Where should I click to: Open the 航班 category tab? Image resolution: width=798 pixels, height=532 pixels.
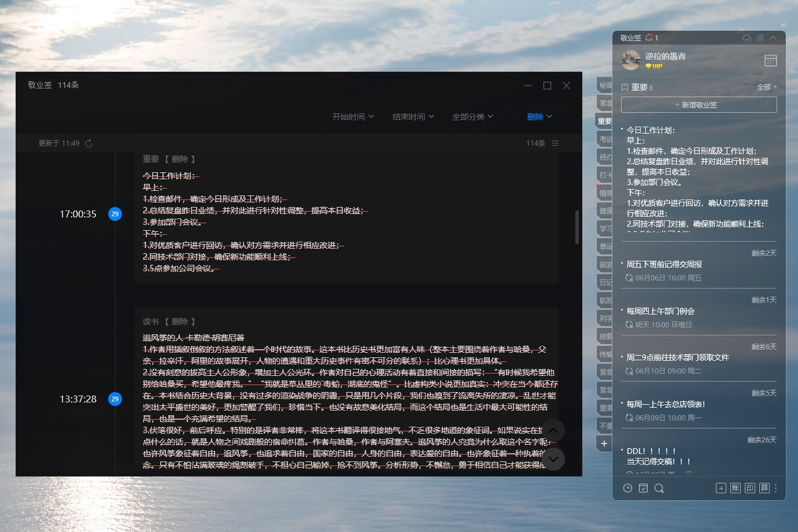[605, 300]
